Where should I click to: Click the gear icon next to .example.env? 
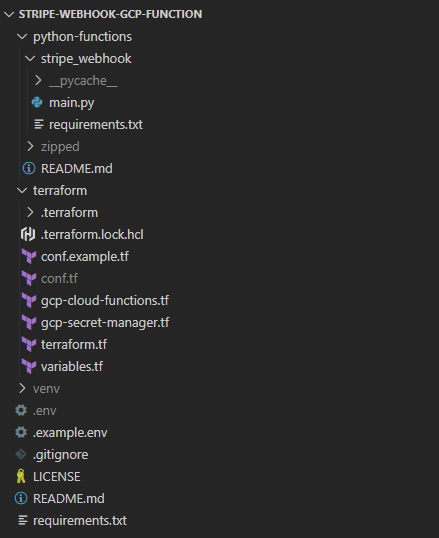click(21, 432)
